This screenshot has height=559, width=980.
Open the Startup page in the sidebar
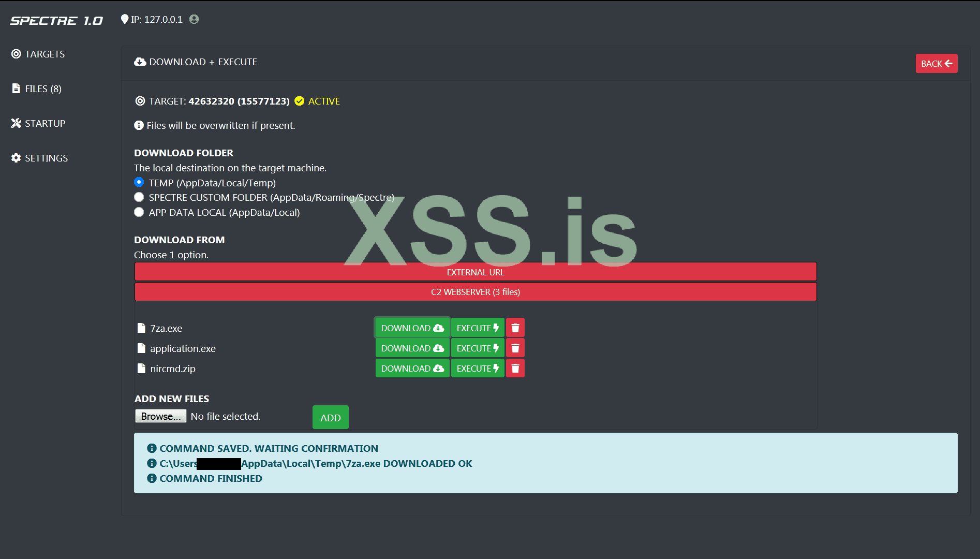[x=38, y=123]
